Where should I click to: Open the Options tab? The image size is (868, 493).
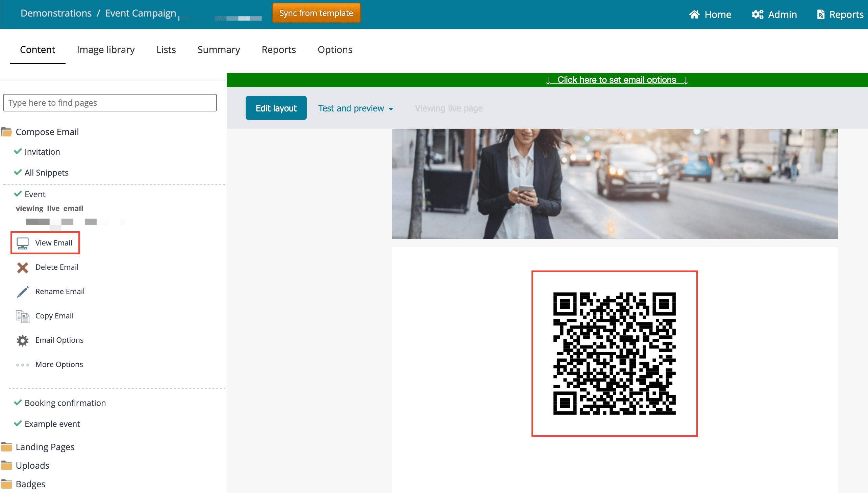tap(335, 50)
